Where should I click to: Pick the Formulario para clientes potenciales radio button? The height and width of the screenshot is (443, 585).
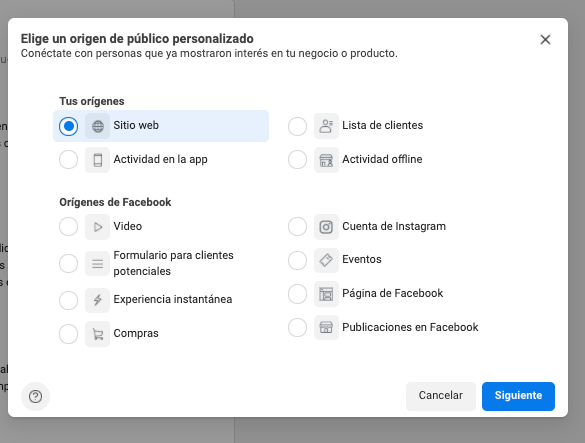coord(69,263)
